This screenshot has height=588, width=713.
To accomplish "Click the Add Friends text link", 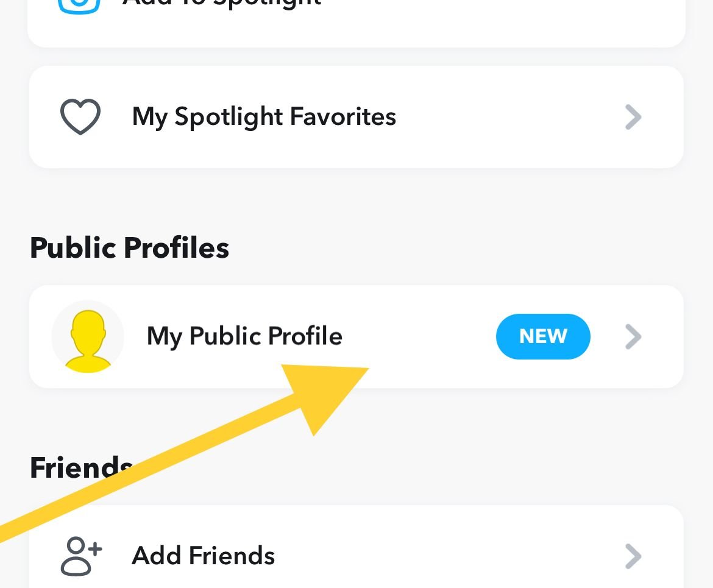I will (204, 556).
